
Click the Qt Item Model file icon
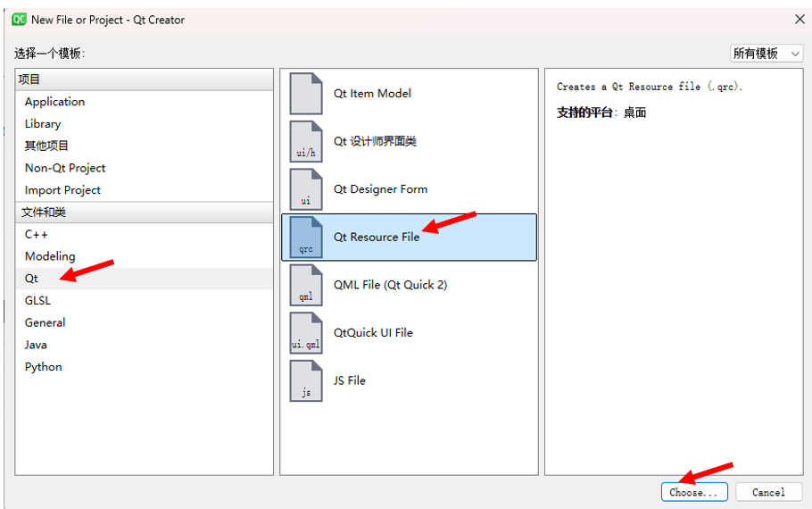coord(306,94)
